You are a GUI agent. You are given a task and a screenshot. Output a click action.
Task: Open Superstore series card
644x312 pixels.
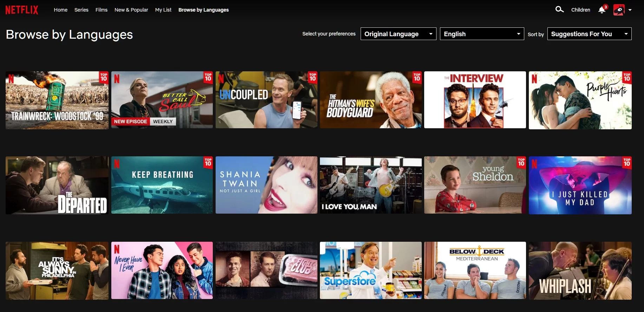(x=371, y=271)
